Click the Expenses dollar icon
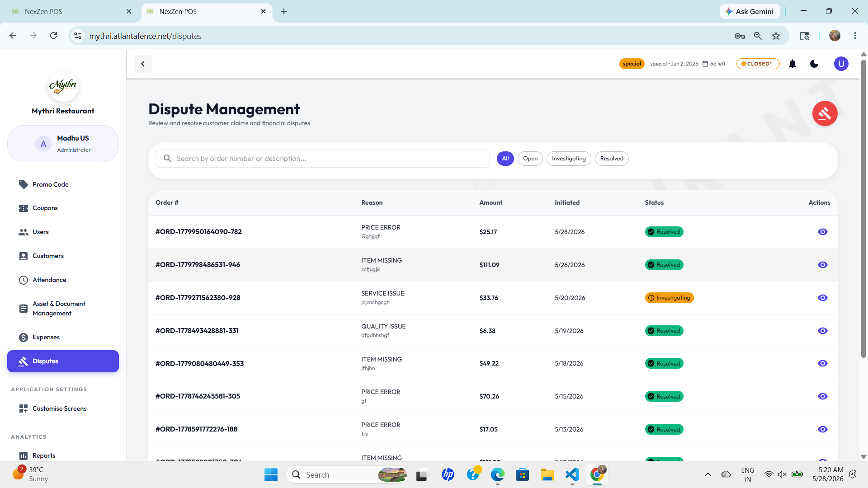 (x=24, y=338)
